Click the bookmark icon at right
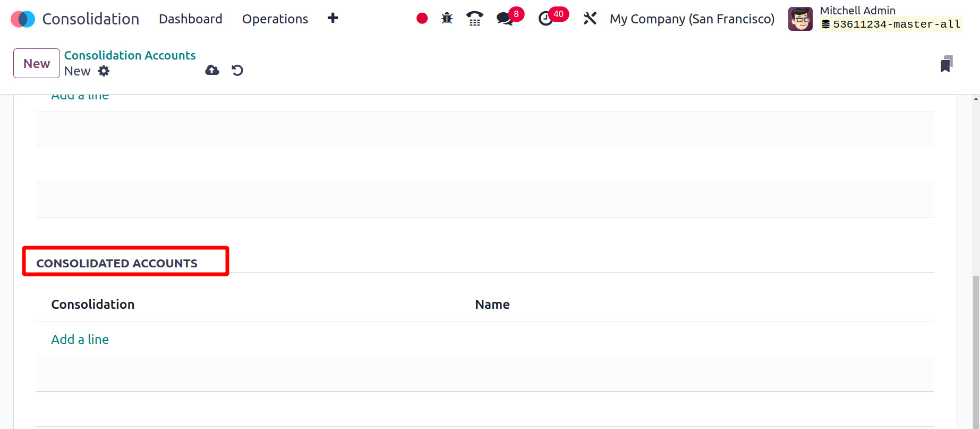This screenshot has width=980, height=429. coord(946,64)
